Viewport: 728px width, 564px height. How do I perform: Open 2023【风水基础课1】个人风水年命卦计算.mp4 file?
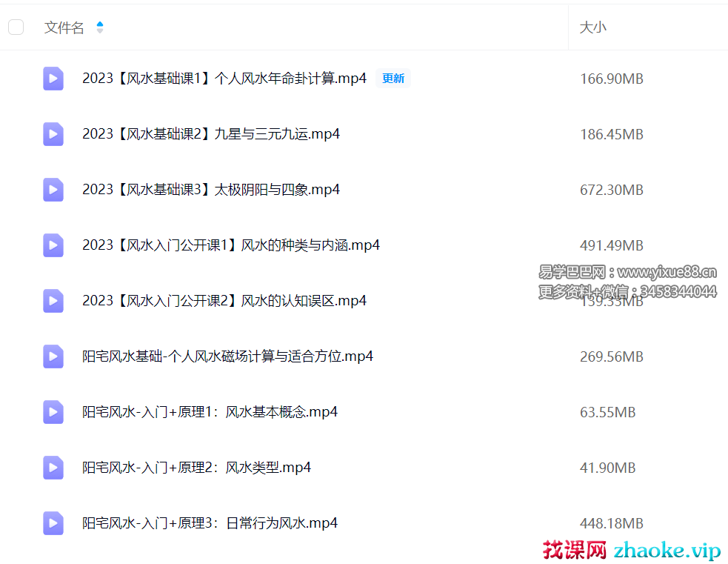click(x=224, y=79)
